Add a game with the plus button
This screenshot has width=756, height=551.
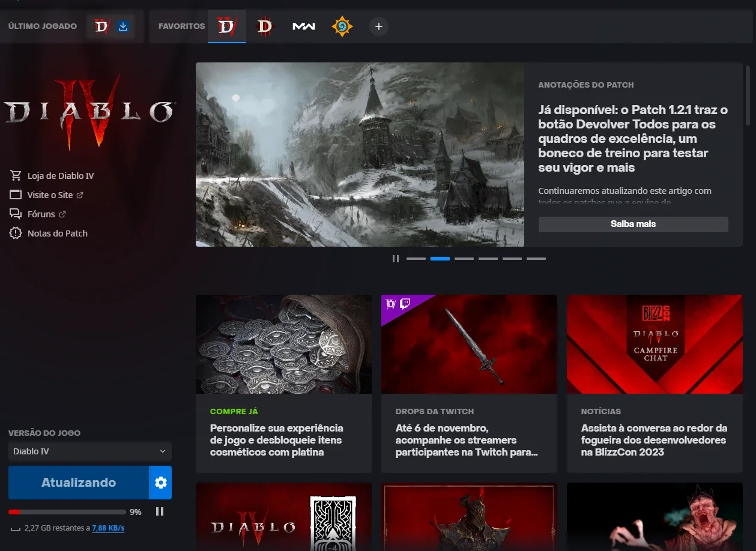[378, 26]
